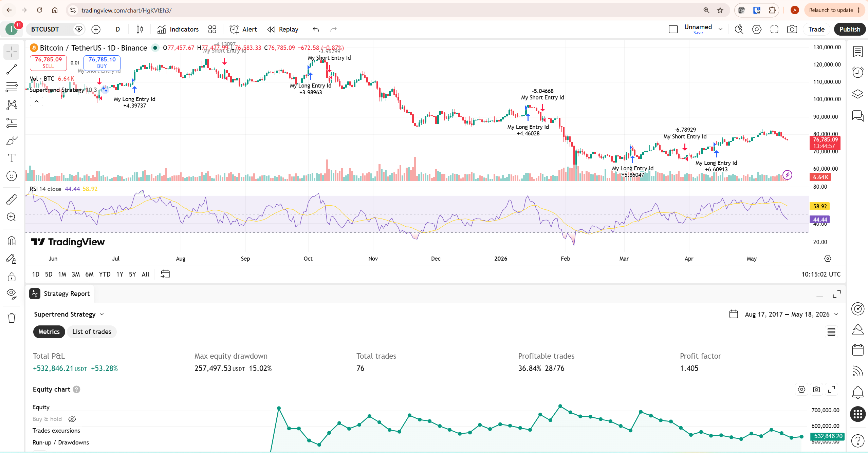Click the compare or add symbol plus

[x=96, y=30]
